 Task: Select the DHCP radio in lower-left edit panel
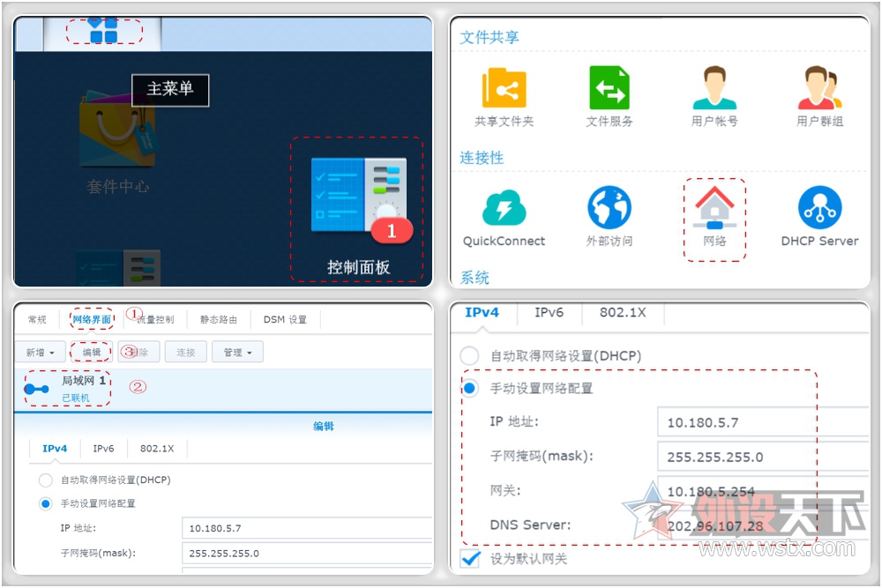pos(46,480)
